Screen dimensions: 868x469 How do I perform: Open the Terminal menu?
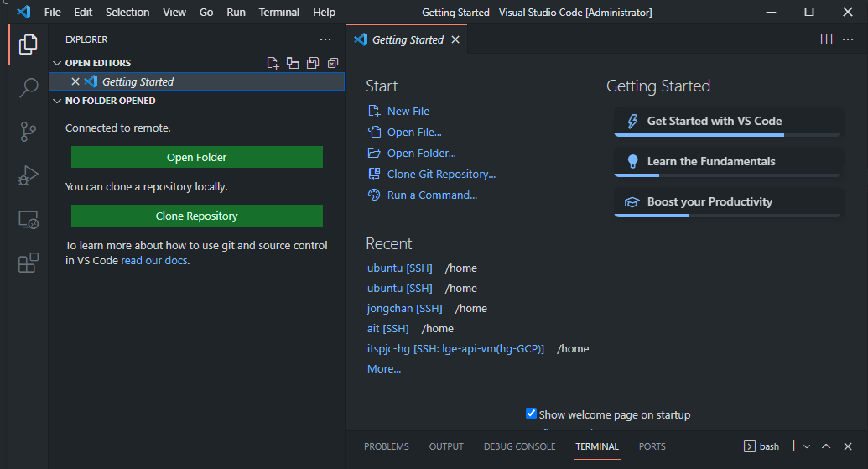(279, 12)
